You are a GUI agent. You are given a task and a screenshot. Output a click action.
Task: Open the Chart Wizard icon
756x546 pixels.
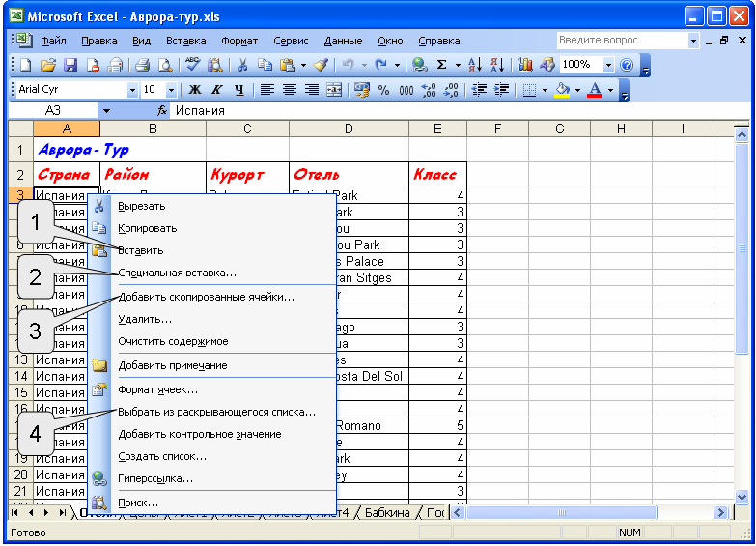coord(524,65)
